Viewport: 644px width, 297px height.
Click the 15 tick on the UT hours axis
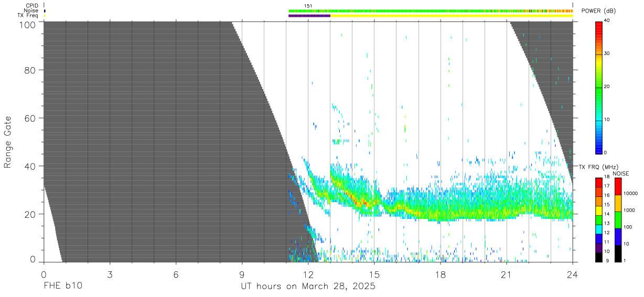[374, 274]
